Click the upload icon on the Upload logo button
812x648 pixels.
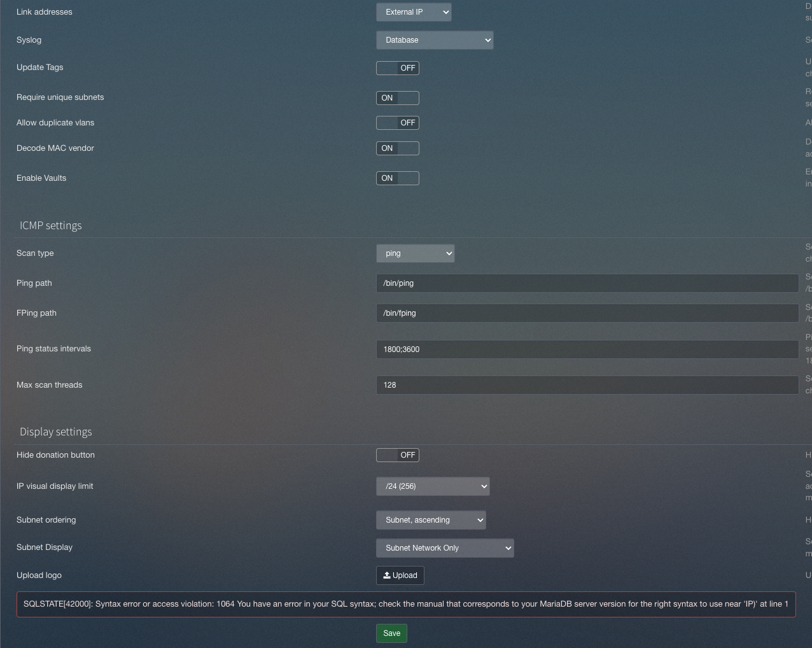(x=387, y=575)
